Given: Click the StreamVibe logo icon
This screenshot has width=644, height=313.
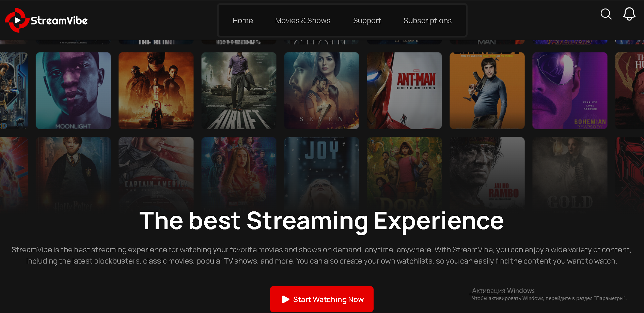Looking at the screenshot, I should pyautogui.click(x=17, y=20).
